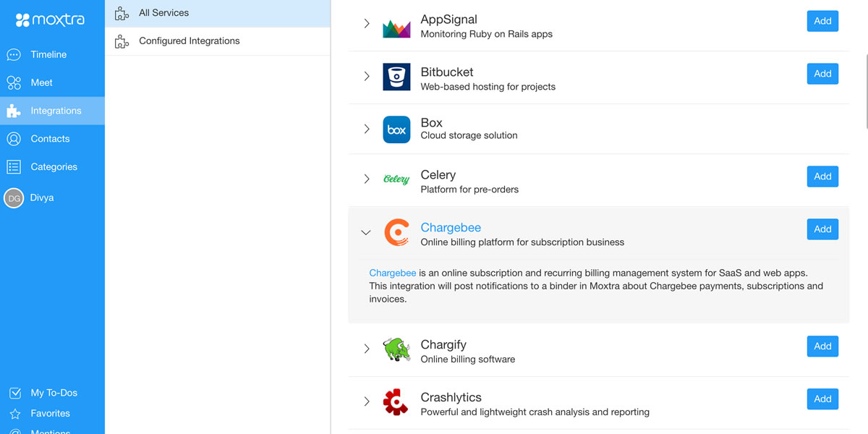Expand the Bitbucket service details
The height and width of the screenshot is (434, 868).
pos(367,76)
